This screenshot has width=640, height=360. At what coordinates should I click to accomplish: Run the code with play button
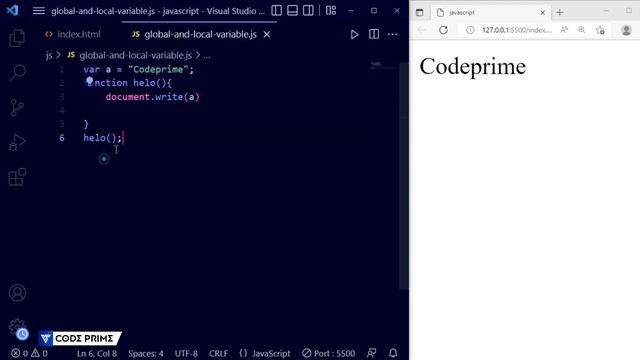[354, 34]
